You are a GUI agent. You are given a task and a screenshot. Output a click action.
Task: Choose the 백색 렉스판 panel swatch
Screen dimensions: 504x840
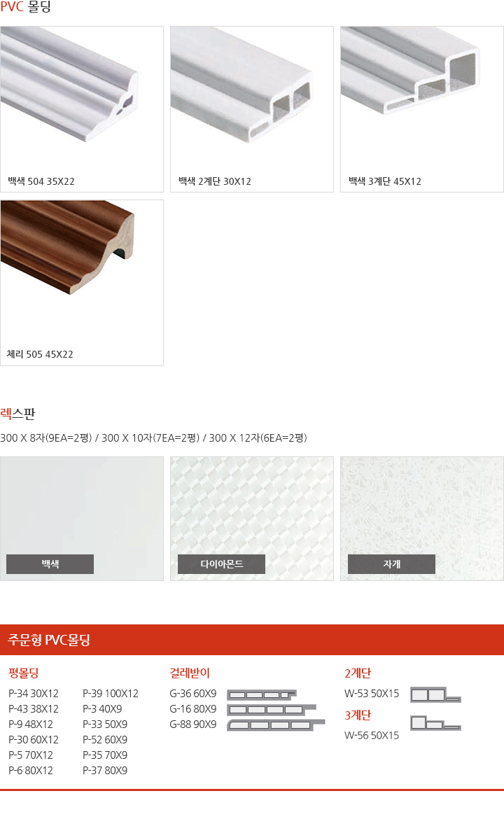point(82,519)
